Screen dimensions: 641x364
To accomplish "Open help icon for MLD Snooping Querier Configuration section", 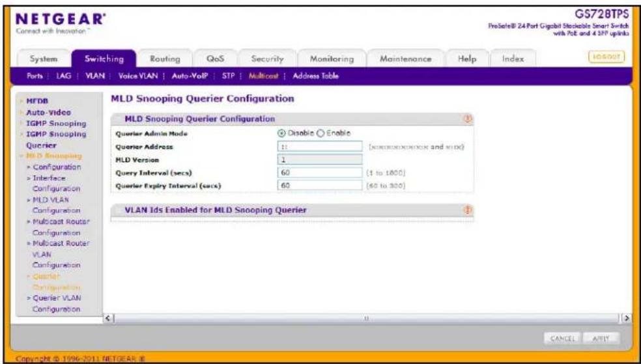I will click(x=468, y=119).
